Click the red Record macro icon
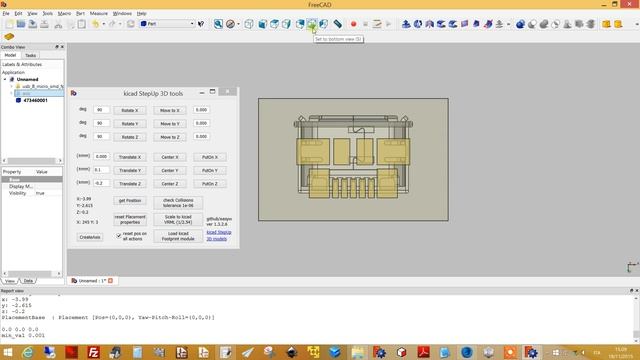This screenshot has height=360, width=640. [353, 24]
